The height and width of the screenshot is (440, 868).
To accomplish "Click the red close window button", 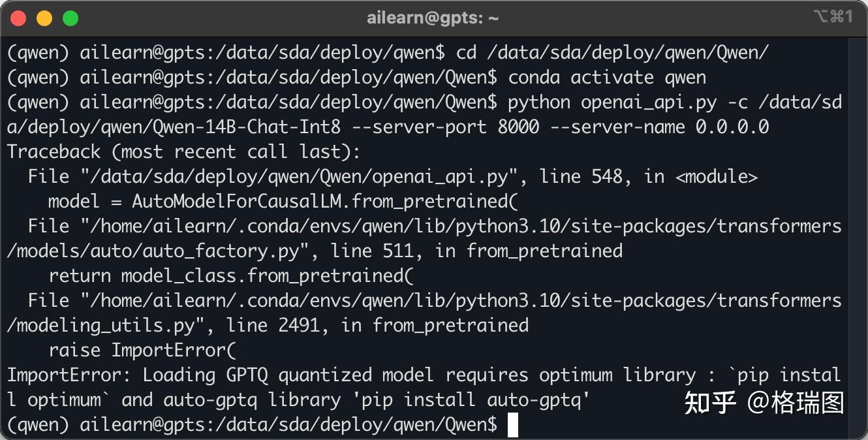I will pyautogui.click(x=18, y=18).
